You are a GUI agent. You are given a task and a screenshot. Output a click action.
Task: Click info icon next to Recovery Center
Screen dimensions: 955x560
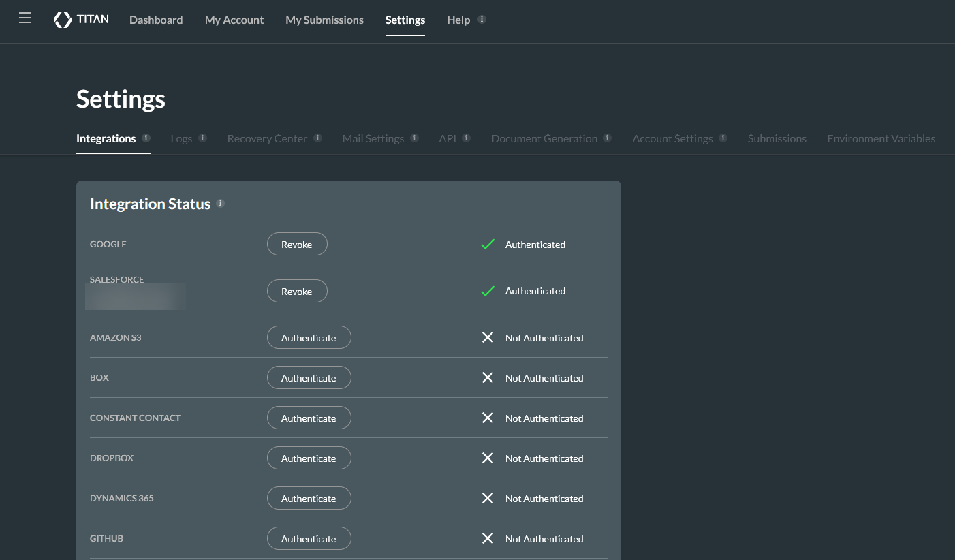tap(317, 138)
